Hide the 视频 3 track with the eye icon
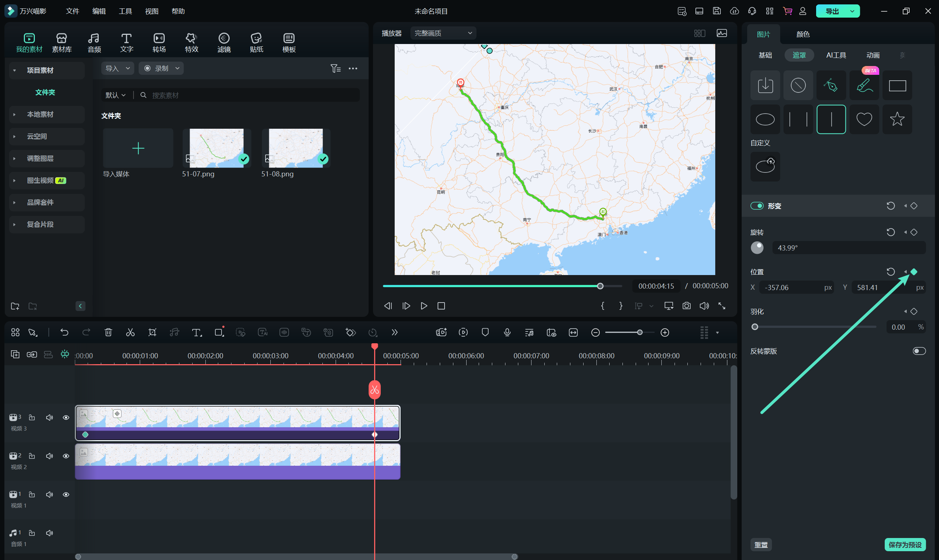Screen dimensions: 939x560 tap(66, 417)
